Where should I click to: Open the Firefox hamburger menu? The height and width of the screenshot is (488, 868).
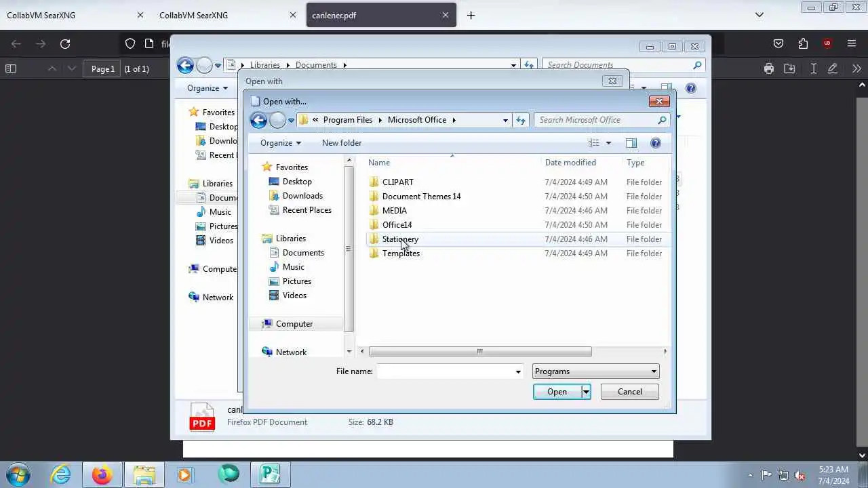point(852,43)
